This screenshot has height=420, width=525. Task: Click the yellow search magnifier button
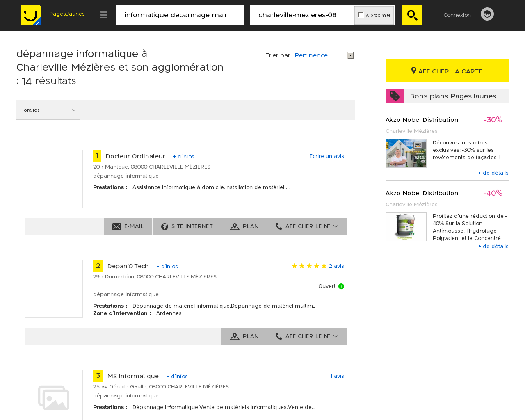tap(412, 15)
